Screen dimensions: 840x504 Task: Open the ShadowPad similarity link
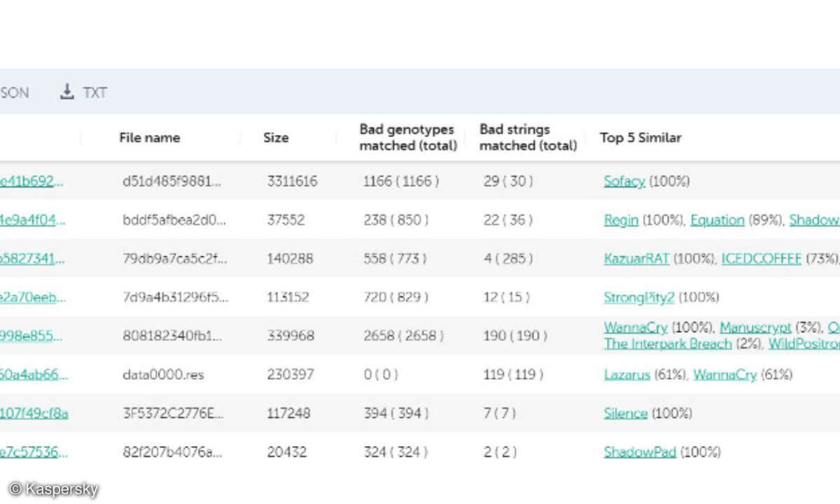[640, 451]
